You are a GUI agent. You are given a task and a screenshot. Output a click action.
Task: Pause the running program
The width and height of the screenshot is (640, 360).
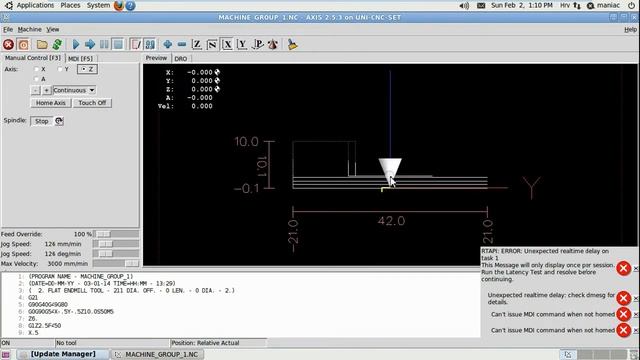point(104,44)
